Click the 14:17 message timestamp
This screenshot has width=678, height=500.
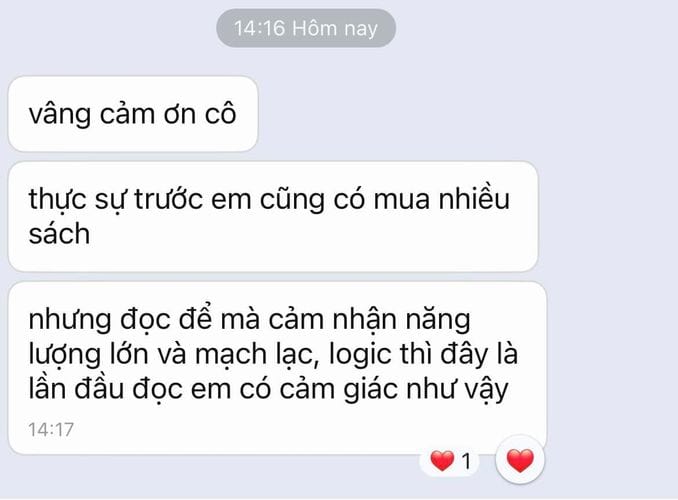coord(51,429)
